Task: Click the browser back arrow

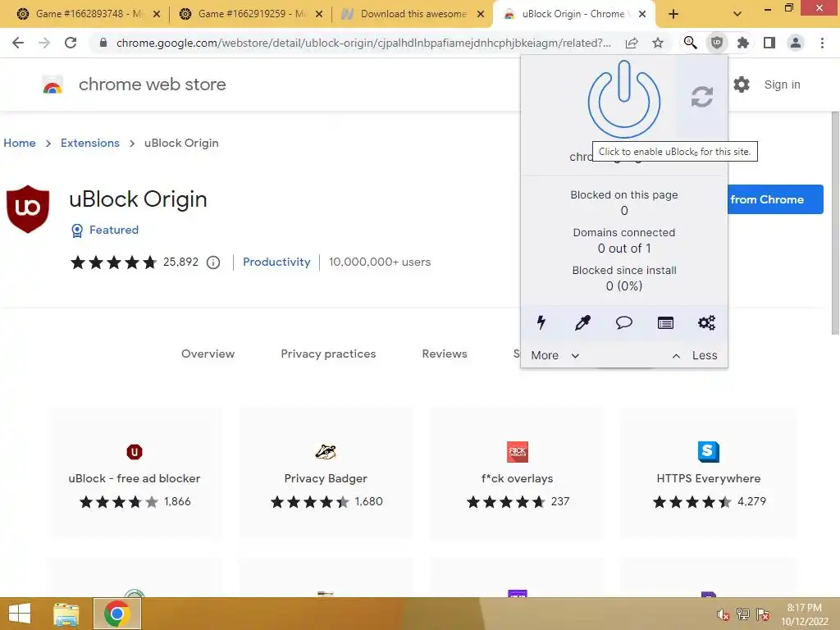Action: point(18,43)
